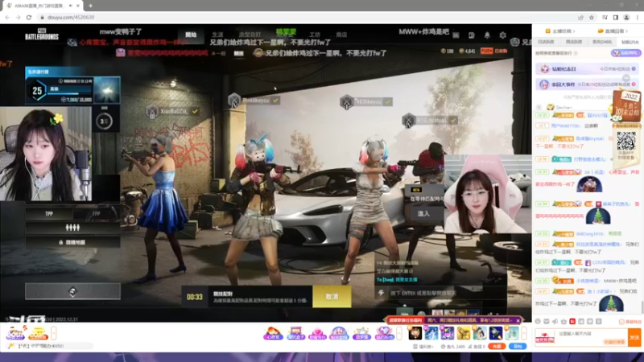The width and height of the screenshot is (644, 362).
Task: Click the locked map selection bar in the lobby
Action: pos(72,242)
